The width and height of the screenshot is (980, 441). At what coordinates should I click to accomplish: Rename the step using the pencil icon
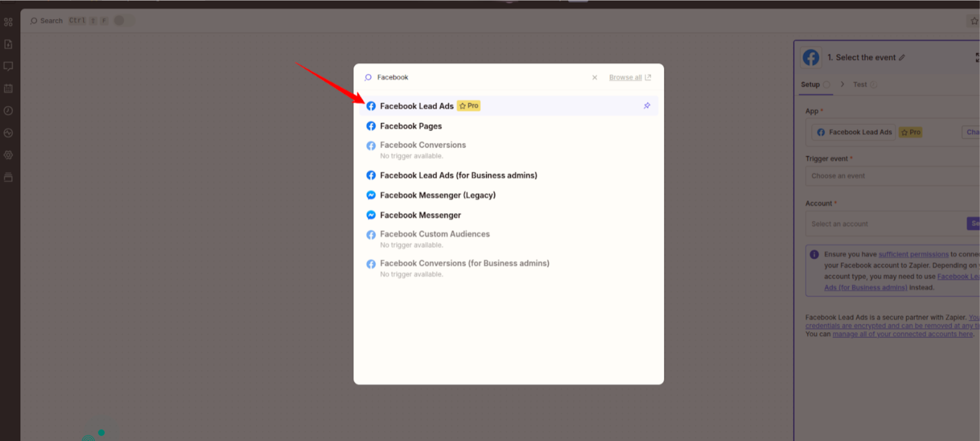[902, 57]
